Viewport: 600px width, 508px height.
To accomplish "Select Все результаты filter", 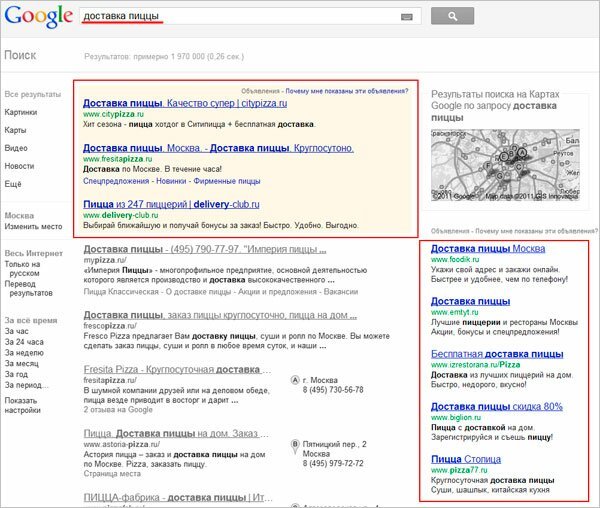I will pos(33,94).
